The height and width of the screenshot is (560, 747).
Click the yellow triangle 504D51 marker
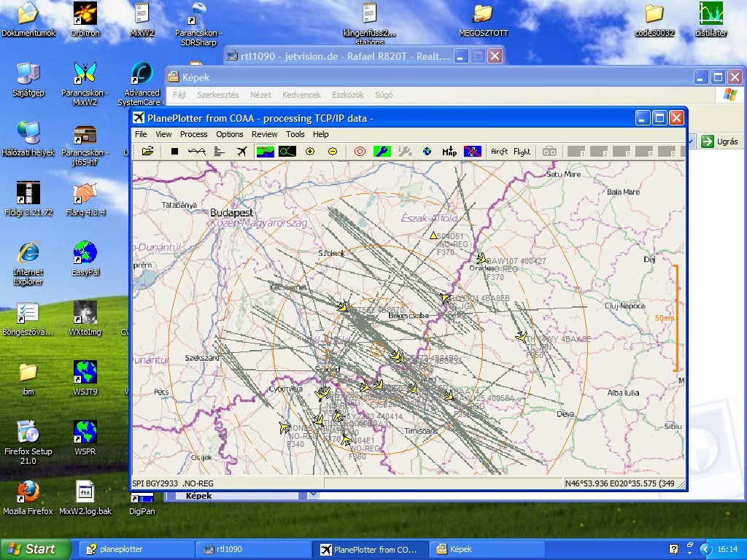[x=433, y=236]
